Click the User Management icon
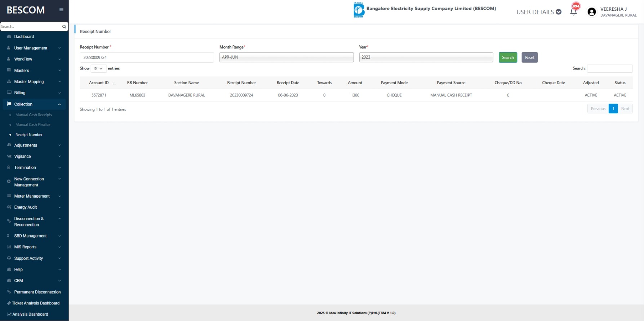Image resolution: width=644 pixels, height=321 pixels. 9,48
